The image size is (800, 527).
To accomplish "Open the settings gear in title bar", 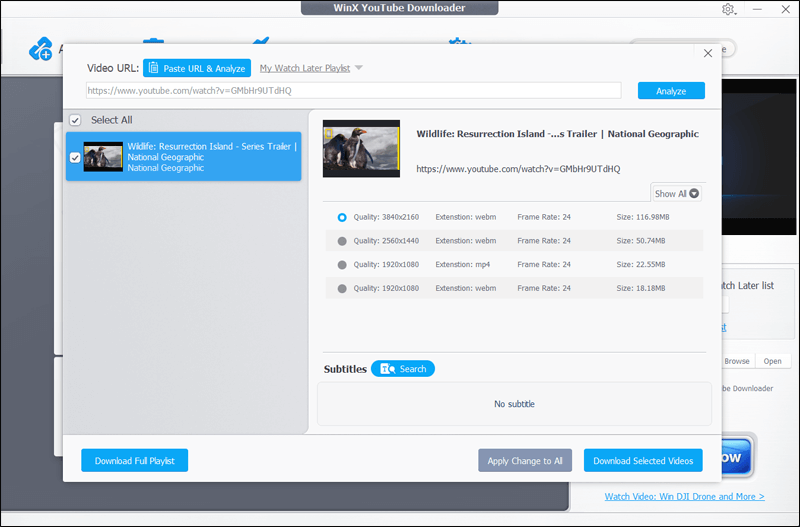I will [728, 9].
